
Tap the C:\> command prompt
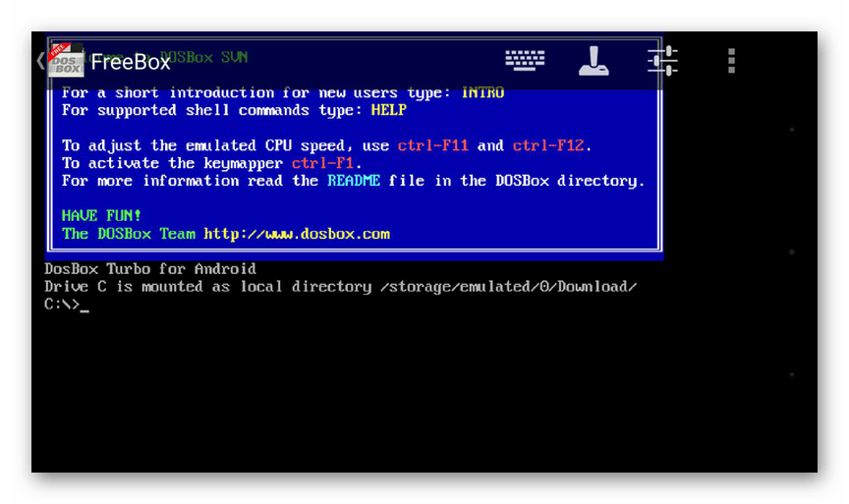(x=62, y=305)
